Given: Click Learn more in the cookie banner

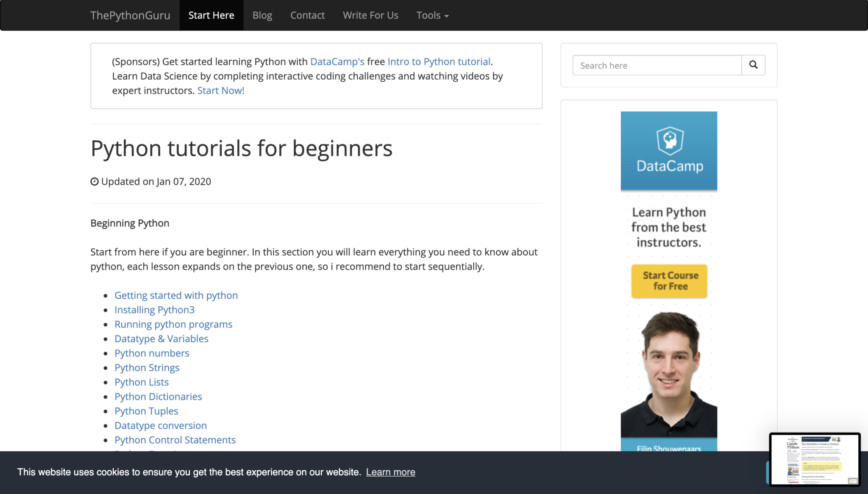Looking at the screenshot, I should tap(390, 472).
